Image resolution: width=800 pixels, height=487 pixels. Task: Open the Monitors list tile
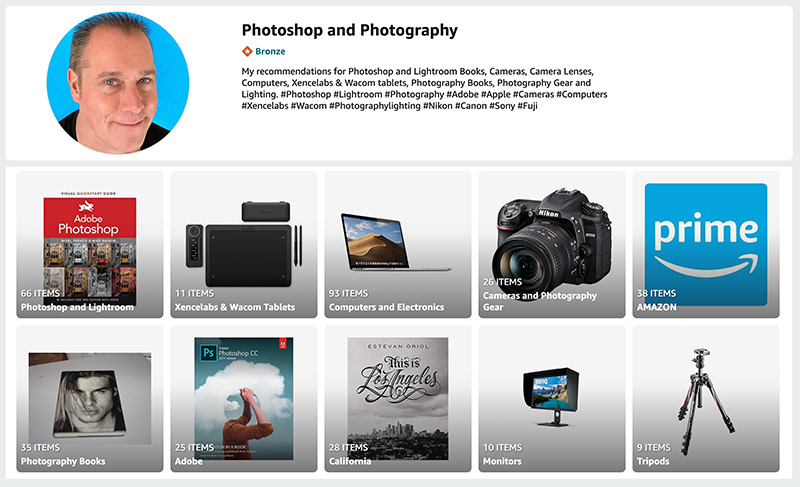552,399
